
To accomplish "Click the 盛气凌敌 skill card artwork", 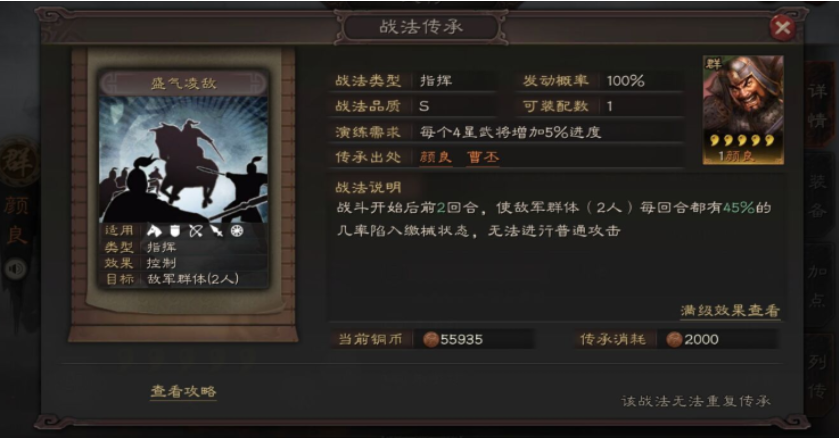I will tap(184, 159).
